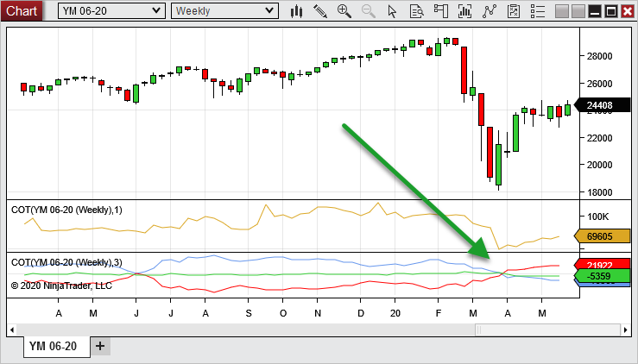This screenshot has width=638, height=364.
Task: Click the zoom in magnifier
Action: [x=344, y=11]
